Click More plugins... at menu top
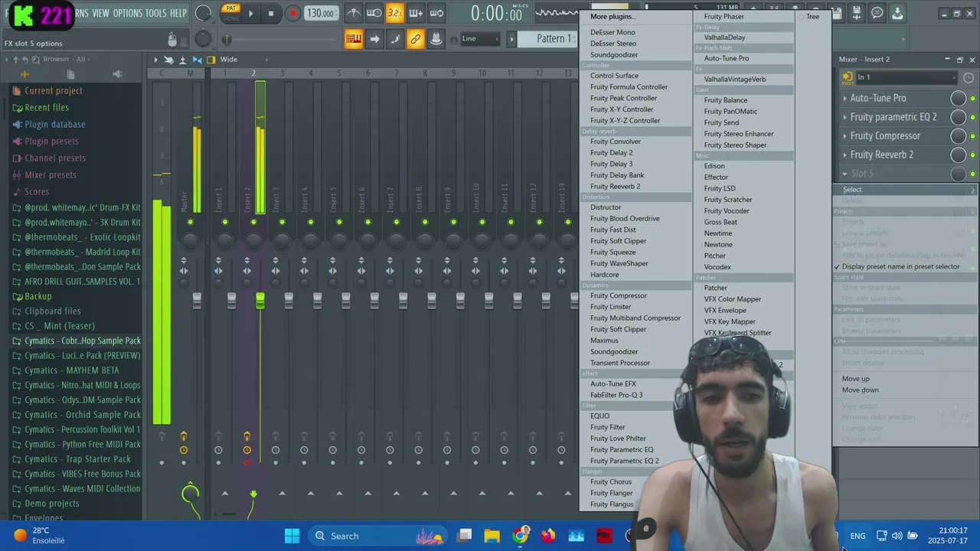 click(x=612, y=17)
